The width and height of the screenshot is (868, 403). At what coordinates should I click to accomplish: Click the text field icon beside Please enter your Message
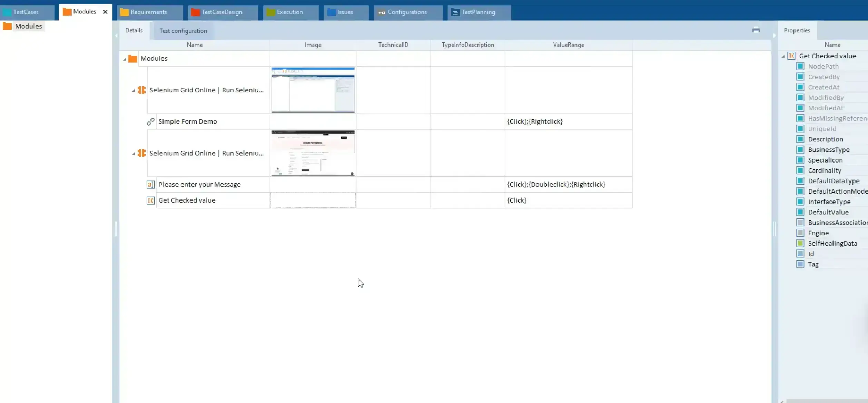pos(150,185)
